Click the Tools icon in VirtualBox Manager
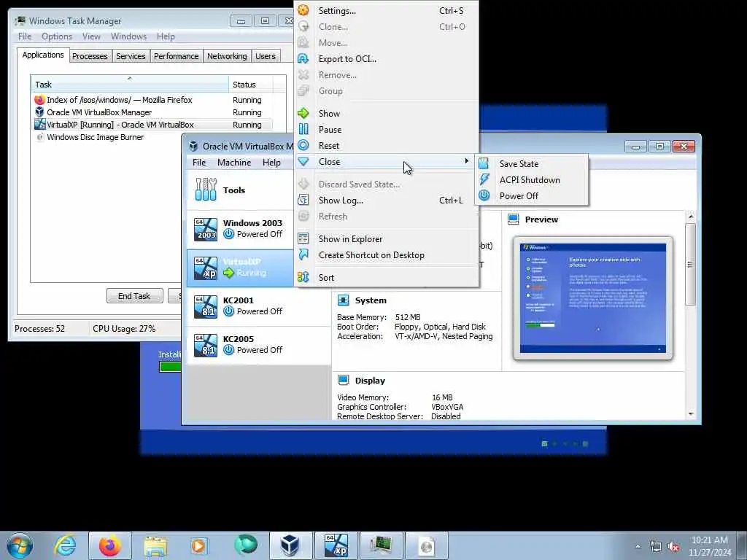The height and width of the screenshot is (560, 747). pos(206,190)
